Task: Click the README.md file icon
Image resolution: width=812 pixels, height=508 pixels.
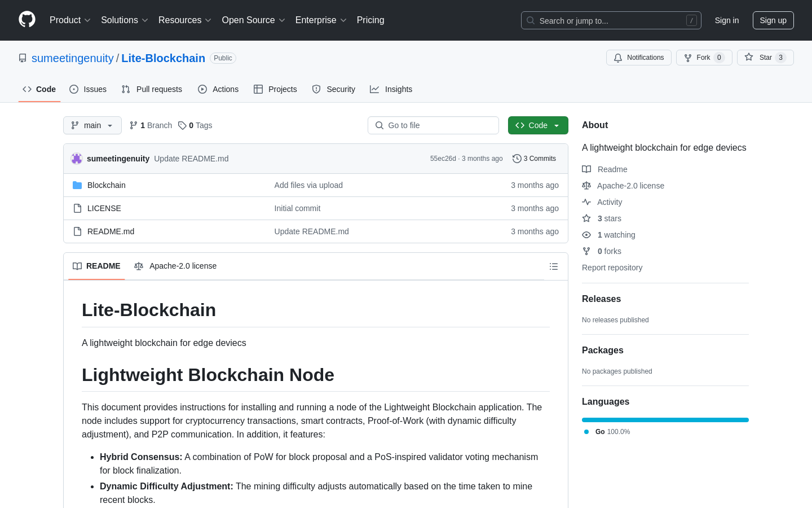Action: (77, 231)
